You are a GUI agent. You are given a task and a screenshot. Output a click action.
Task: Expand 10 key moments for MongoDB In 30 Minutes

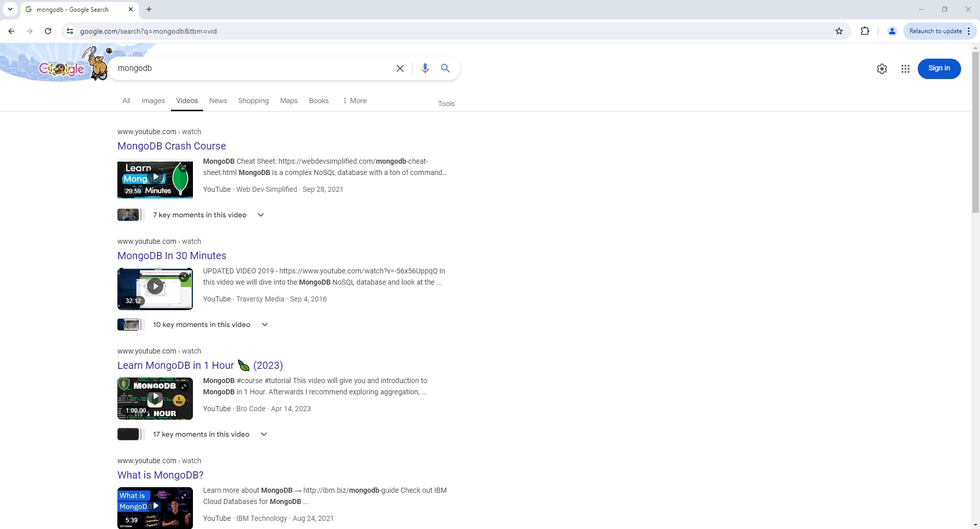(265, 324)
